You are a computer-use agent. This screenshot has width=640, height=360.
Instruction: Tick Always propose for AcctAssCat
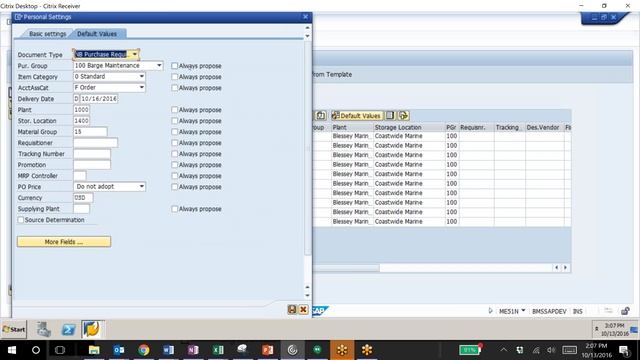pyautogui.click(x=175, y=88)
